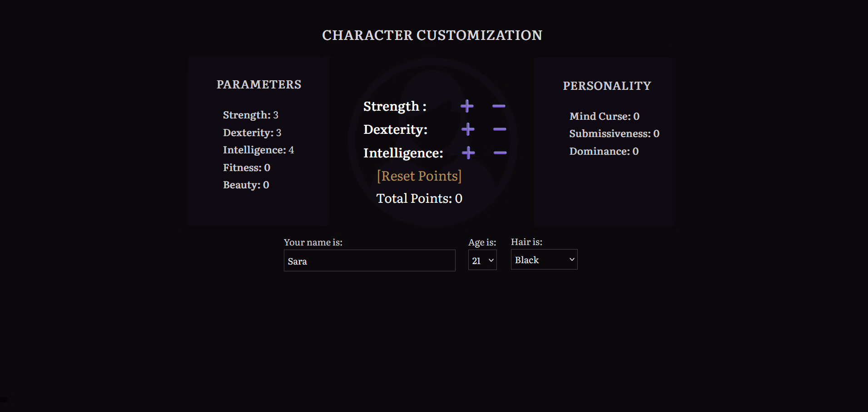Open the Hair color dropdown

pyautogui.click(x=544, y=260)
